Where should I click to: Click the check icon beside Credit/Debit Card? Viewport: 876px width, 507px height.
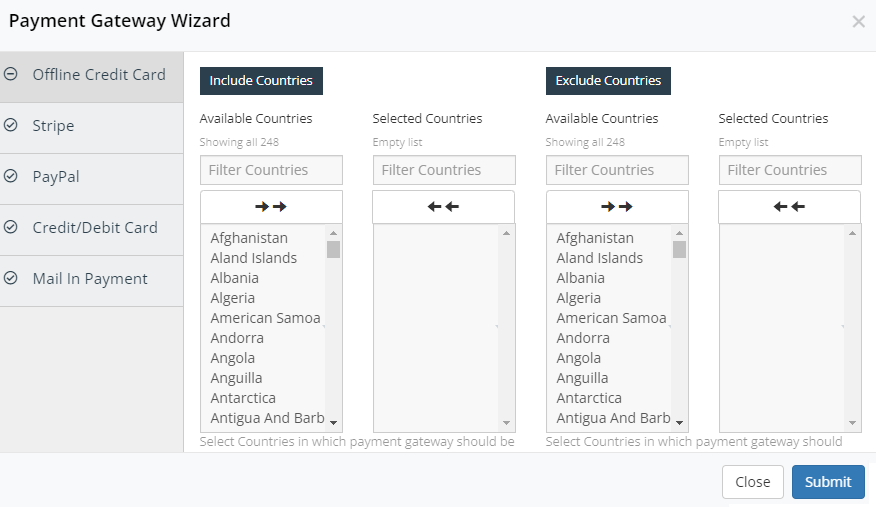tap(11, 228)
